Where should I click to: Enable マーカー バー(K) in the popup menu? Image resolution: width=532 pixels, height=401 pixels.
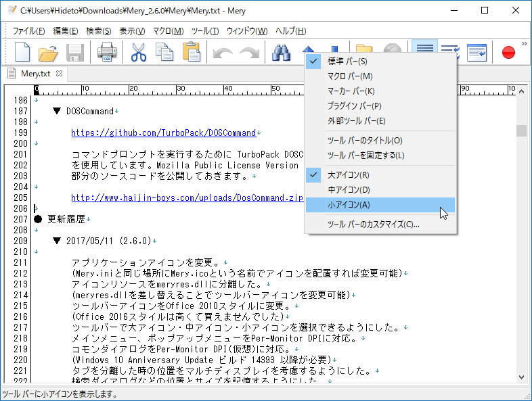[380, 91]
